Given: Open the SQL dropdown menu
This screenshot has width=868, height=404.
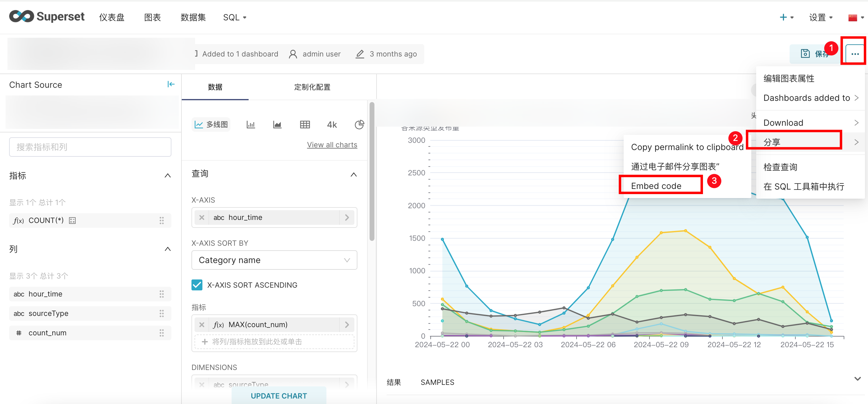Looking at the screenshot, I should pos(235,17).
